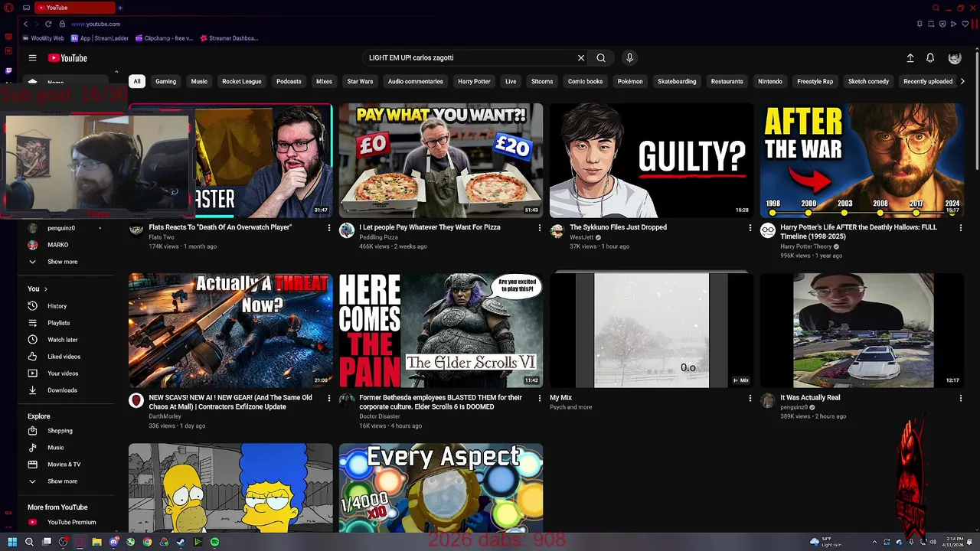Screen dimensions: 980x551
Task: Select the Gaming filter chip
Action: [165, 81]
